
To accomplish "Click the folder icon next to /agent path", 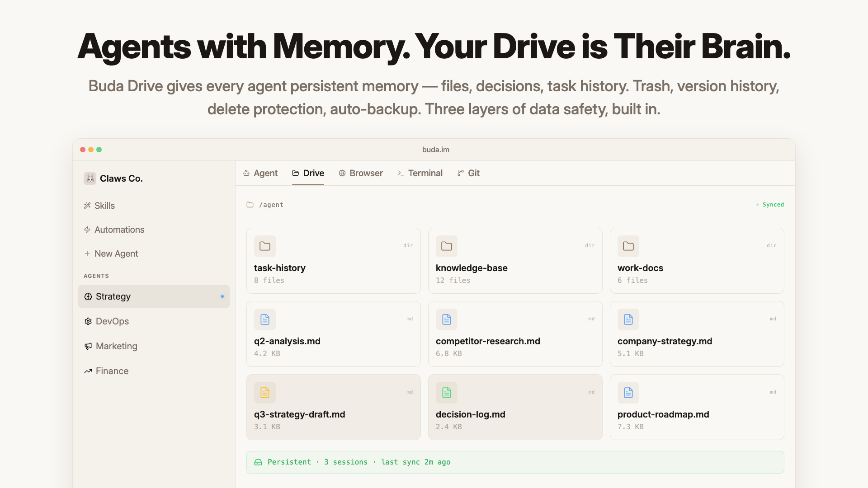I will click(x=250, y=205).
